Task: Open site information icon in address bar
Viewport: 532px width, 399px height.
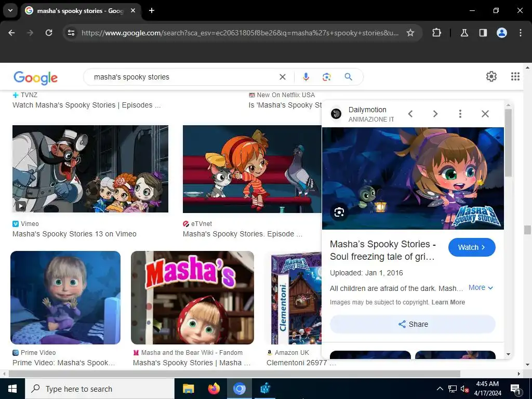Action: (71, 33)
